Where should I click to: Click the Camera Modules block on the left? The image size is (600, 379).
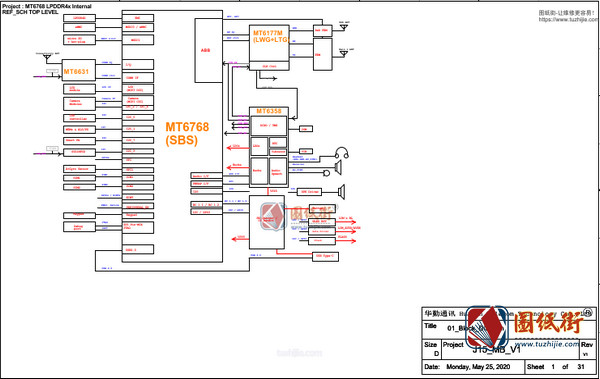(79, 103)
